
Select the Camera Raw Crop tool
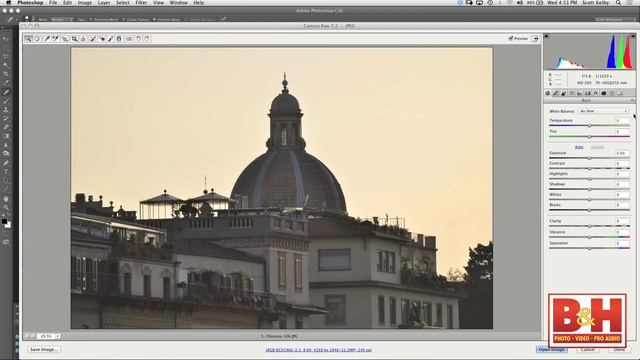[75, 39]
